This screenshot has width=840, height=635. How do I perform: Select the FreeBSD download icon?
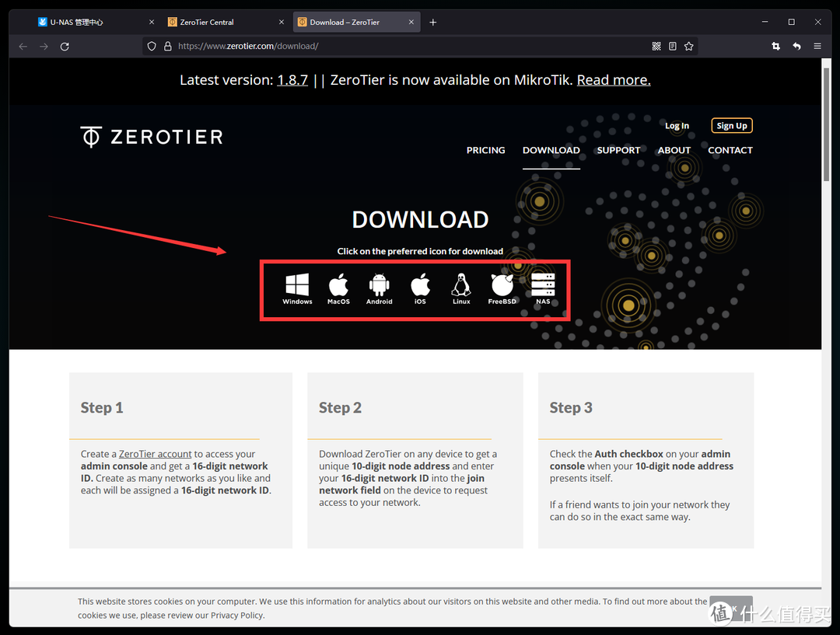point(502,288)
